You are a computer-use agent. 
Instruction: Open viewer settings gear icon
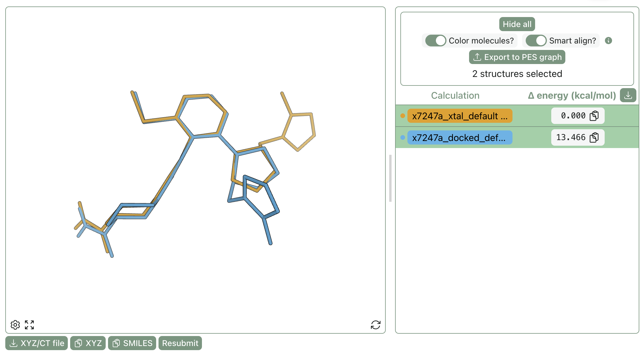15,325
